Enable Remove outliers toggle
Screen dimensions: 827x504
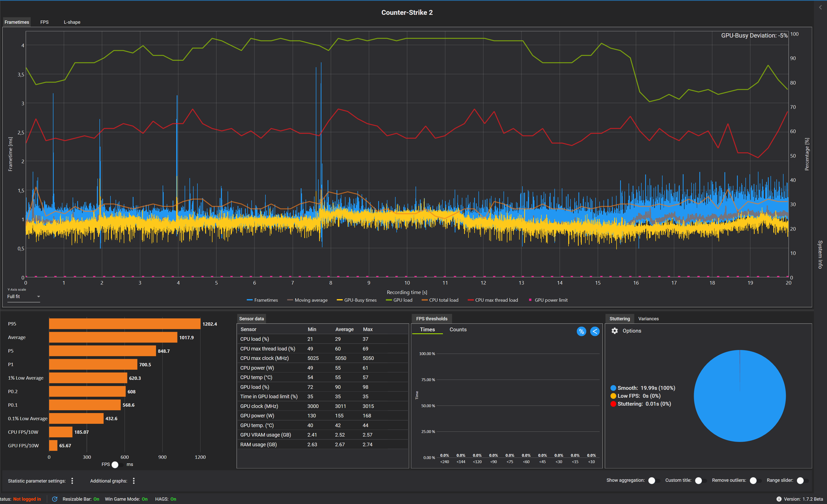pos(755,480)
